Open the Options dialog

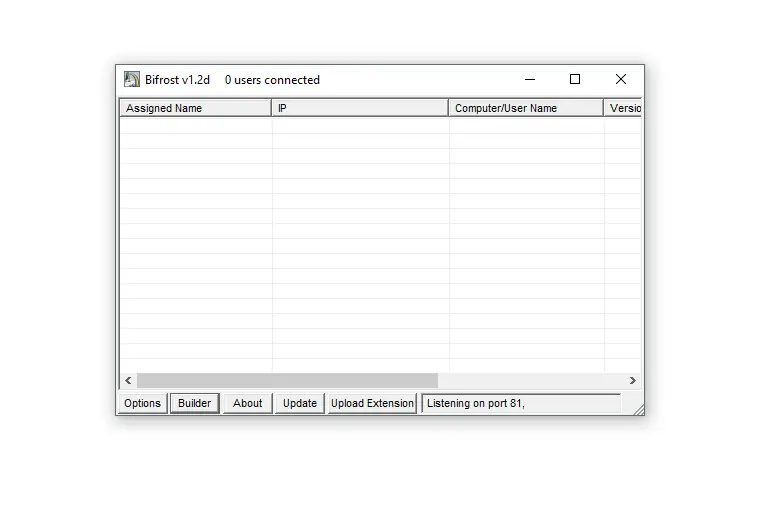tap(142, 403)
